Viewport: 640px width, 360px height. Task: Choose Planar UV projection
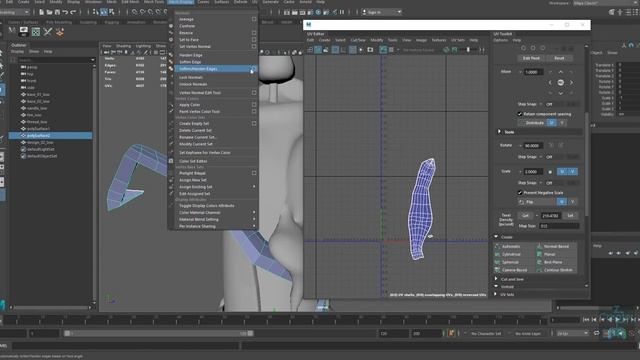[557, 254]
